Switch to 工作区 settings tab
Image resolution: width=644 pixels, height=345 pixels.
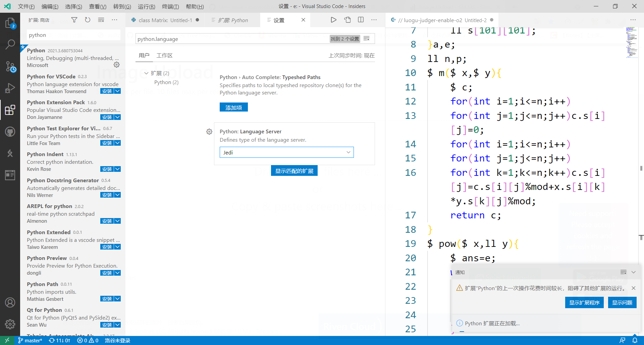click(x=164, y=56)
